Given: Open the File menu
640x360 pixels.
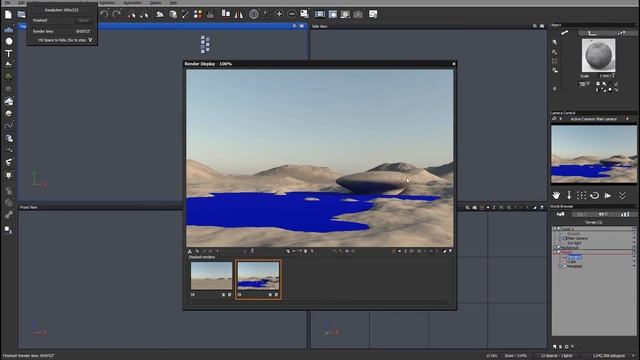Looking at the screenshot, I should (x=7, y=2).
